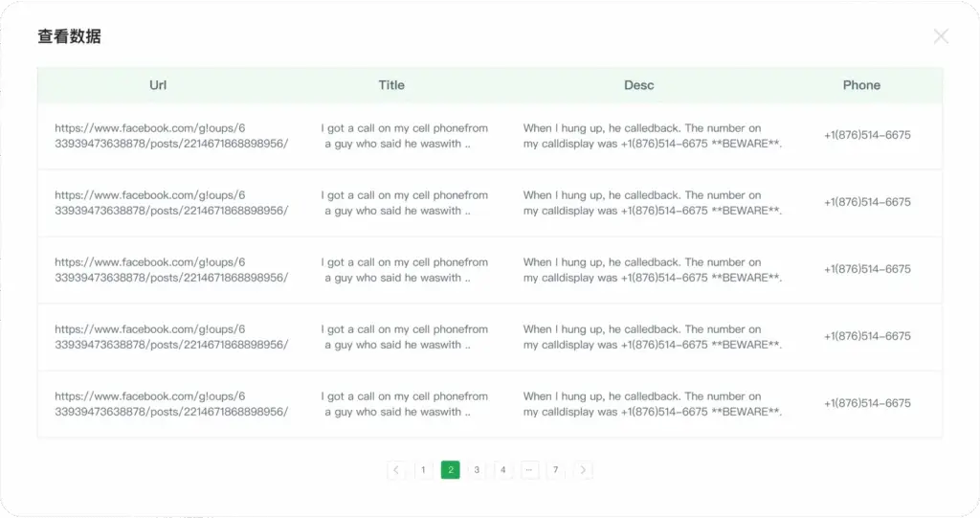This screenshot has height=518, width=980.
Task: Click the Title column header
Action: pos(391,85)
